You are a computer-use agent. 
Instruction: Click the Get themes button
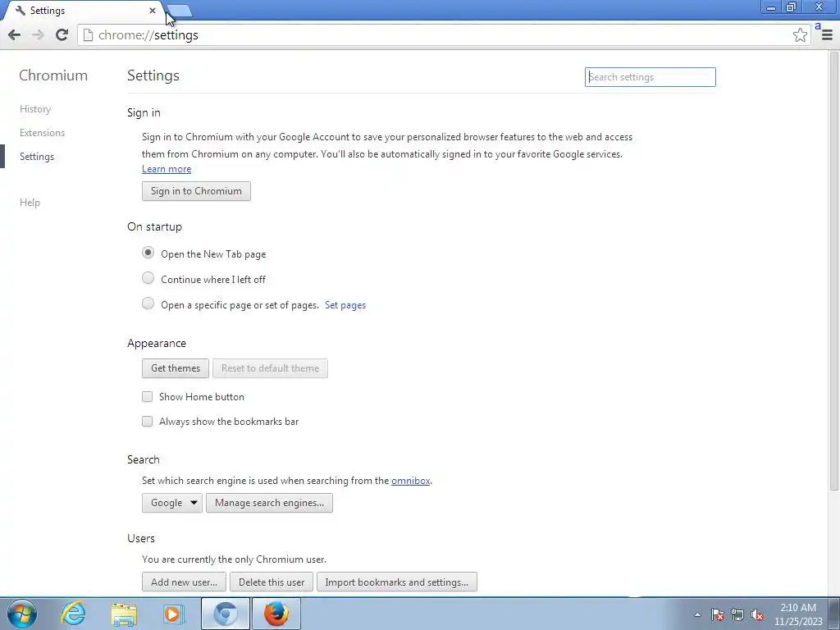point(176,368)
